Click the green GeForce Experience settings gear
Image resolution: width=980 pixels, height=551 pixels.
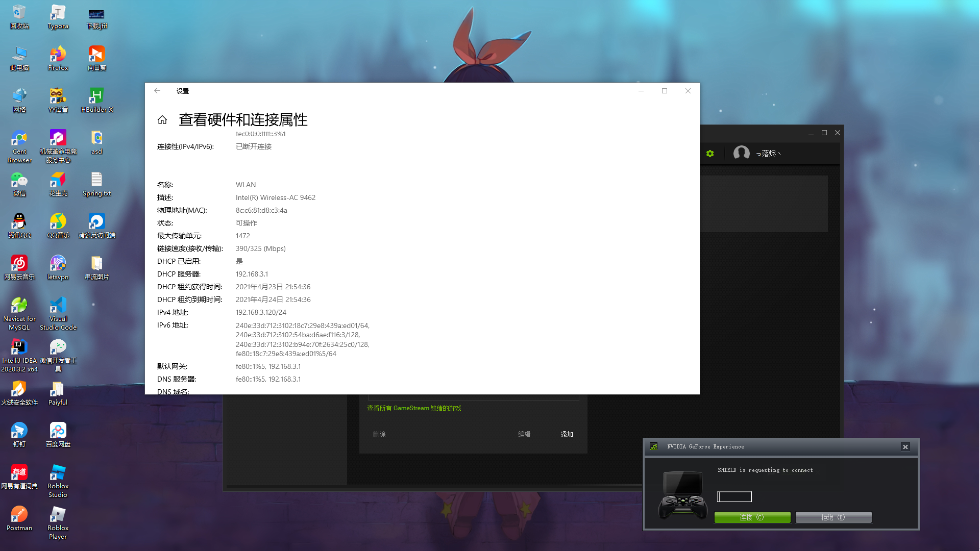pyautogui.click(x=710, y=154)
